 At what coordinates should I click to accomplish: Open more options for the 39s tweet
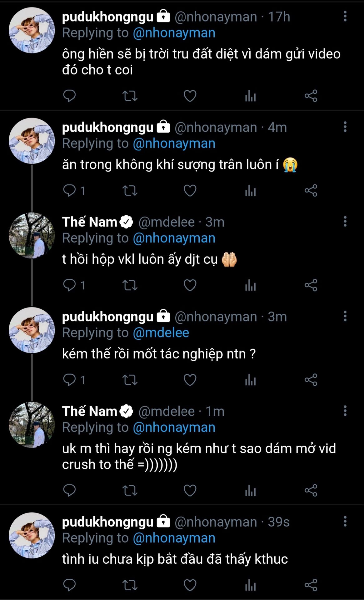coord(345,521)
